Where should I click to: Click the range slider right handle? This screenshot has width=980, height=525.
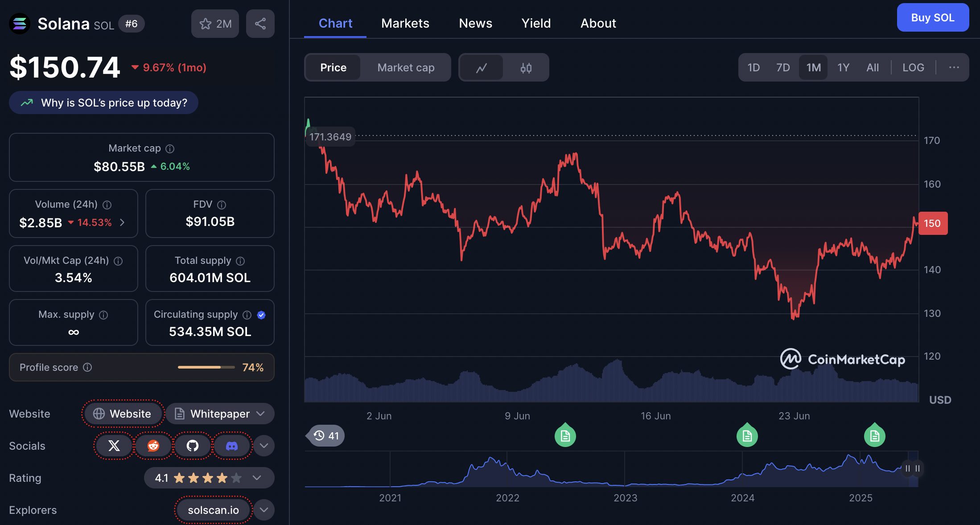point(918,468)
